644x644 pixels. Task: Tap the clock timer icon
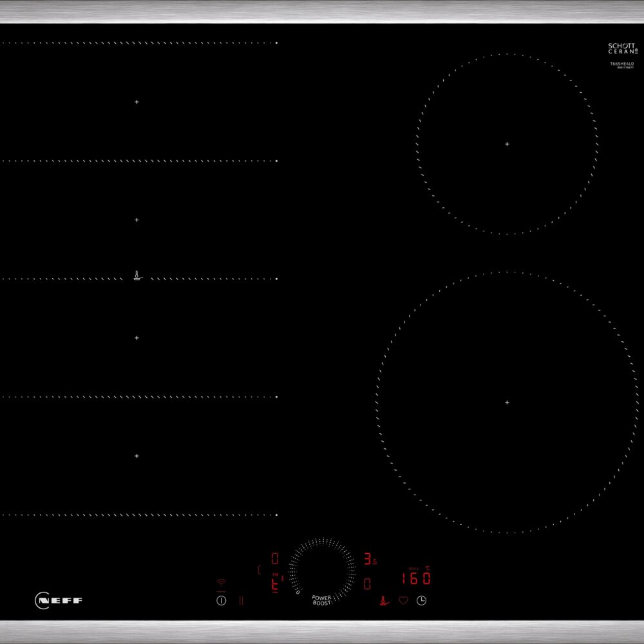pos(421,600)
